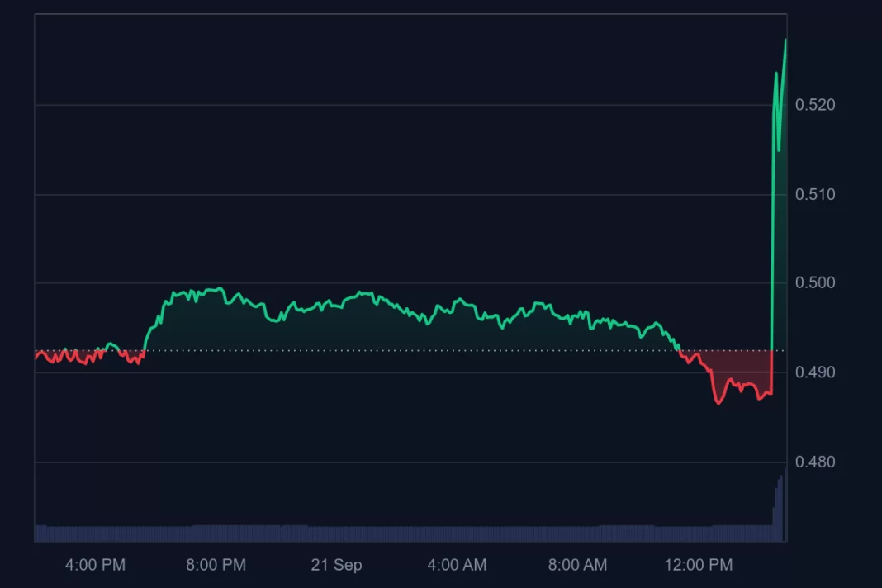Click the dotted opening price reference line
Image resolution: width=882 pixels, height=588 pixels.
coord(402,350)
